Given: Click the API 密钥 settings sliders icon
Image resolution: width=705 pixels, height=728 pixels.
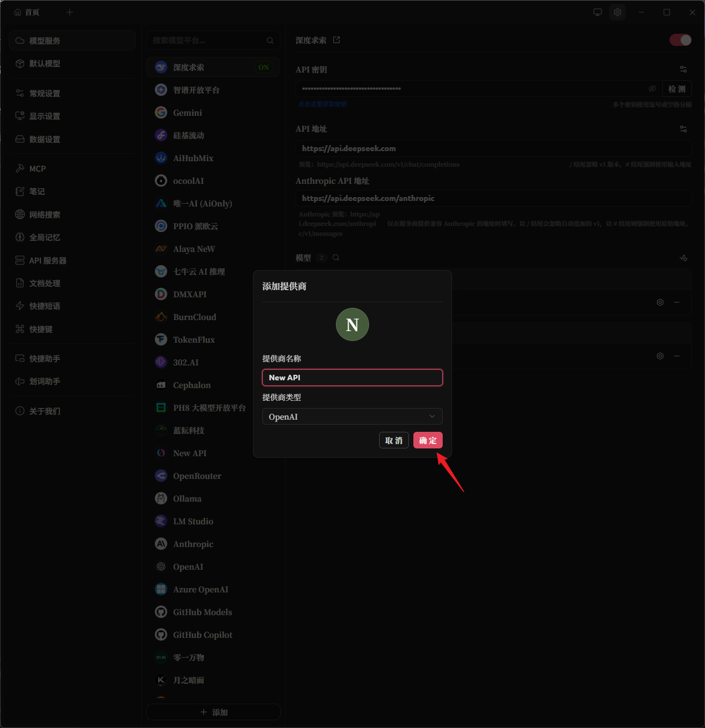Looking at the screenshot, I should (x=683, y=69).
